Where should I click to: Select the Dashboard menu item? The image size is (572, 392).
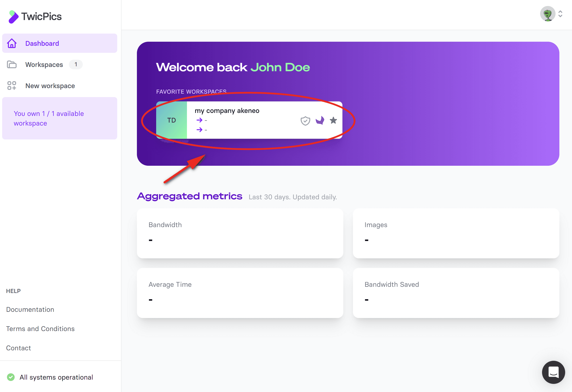tap(60, 43)
